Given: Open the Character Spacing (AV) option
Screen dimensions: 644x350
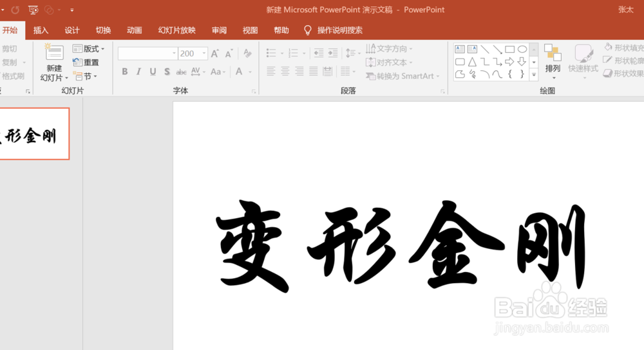Looking at the screenshot, I should pyautogui.click(x=198, y=71).
